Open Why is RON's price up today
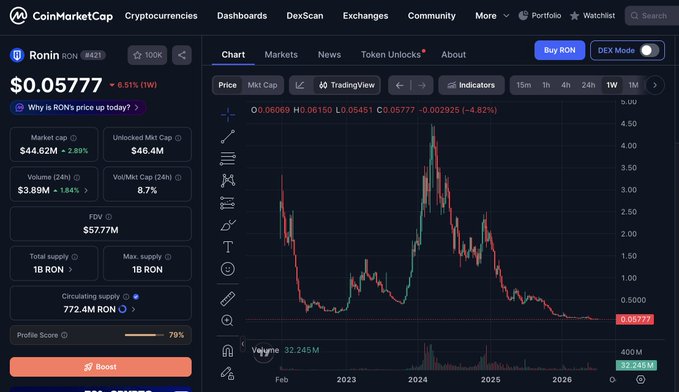 pos(78,107)
